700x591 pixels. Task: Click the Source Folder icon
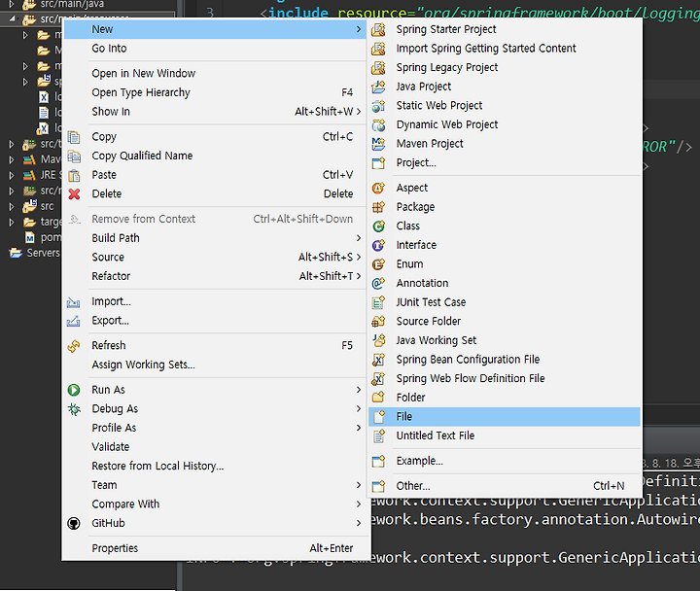coord(378,322)
